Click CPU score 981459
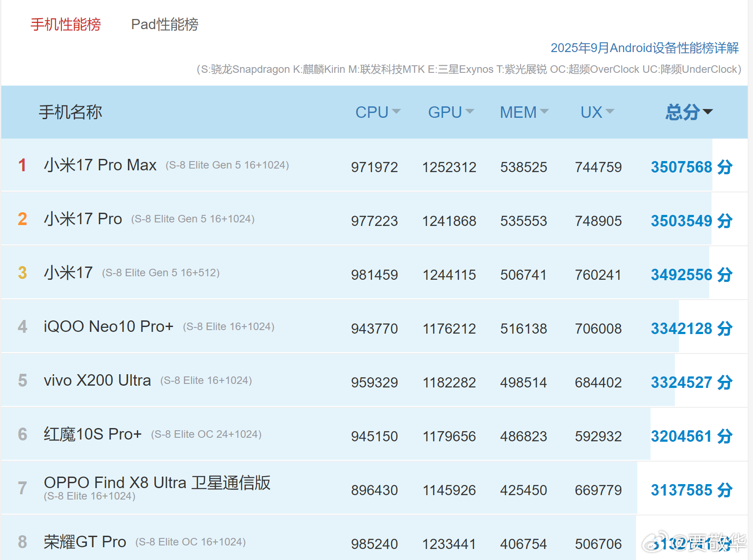Screen dimensions: 753x560 point(374,275)
